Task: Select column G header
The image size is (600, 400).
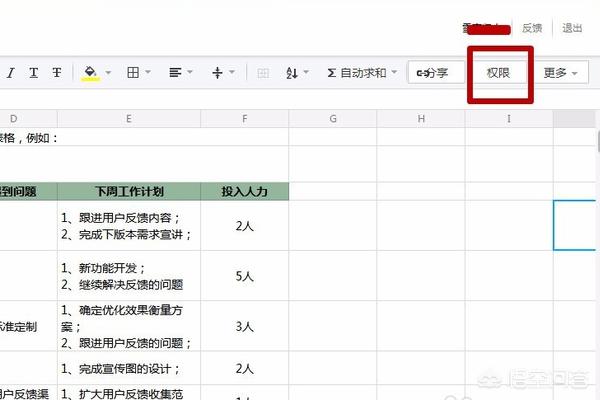Action: [x=332, y=119]
